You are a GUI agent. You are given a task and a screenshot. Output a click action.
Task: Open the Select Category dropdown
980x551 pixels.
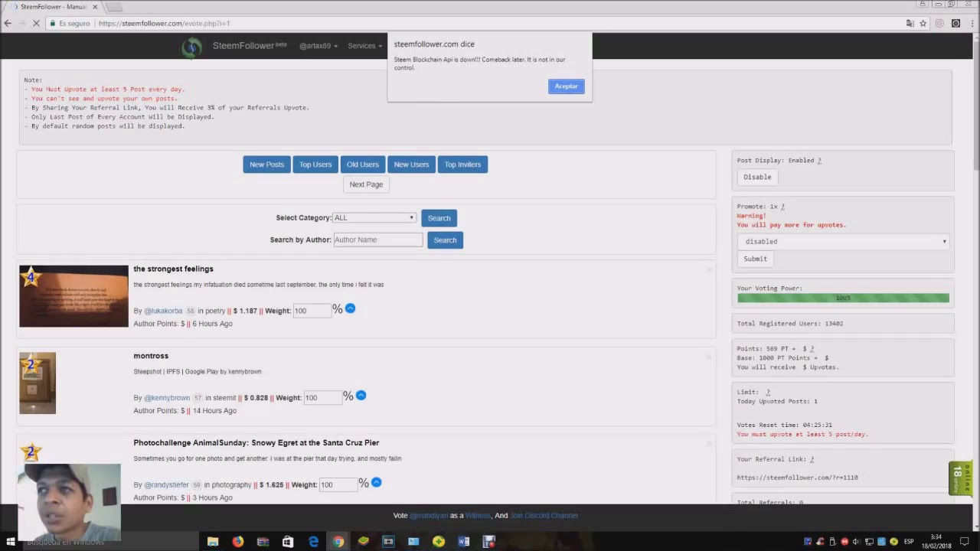(x=374, y=218)
